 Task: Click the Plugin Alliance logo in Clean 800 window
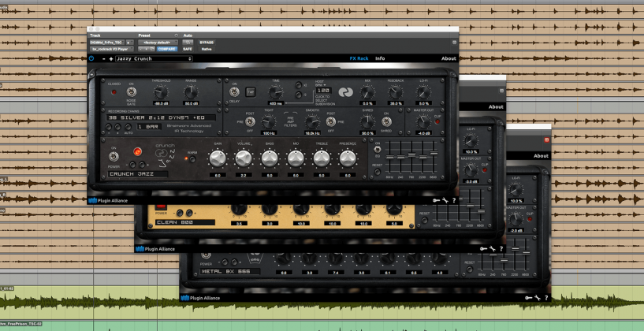coord(155,249)
